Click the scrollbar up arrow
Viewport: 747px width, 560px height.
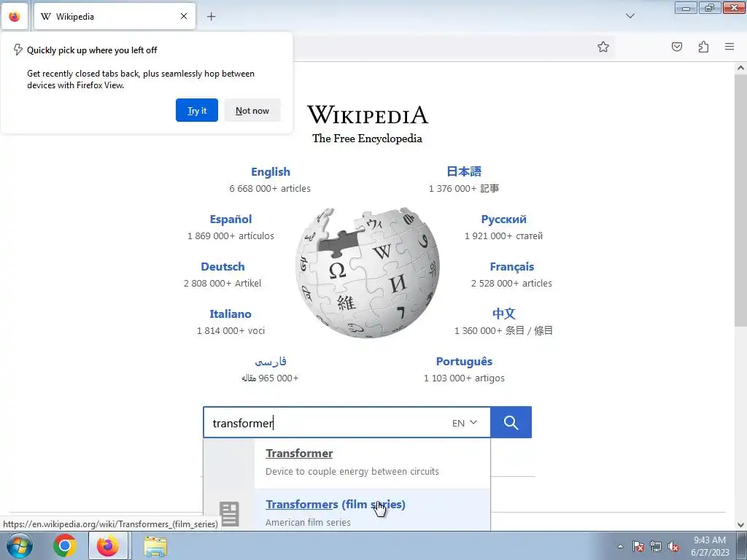coord(740,68)
